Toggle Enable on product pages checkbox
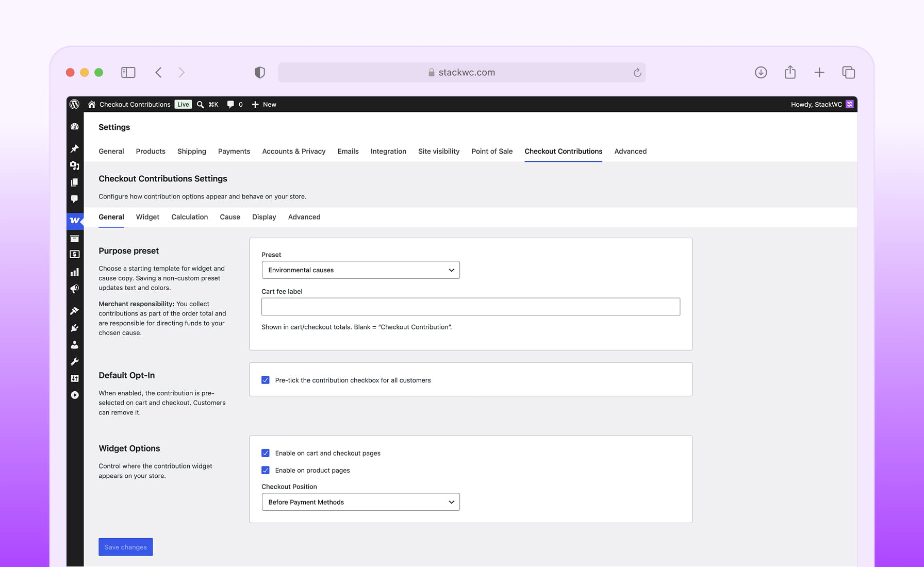924x567 pixels. click(266, 470)
